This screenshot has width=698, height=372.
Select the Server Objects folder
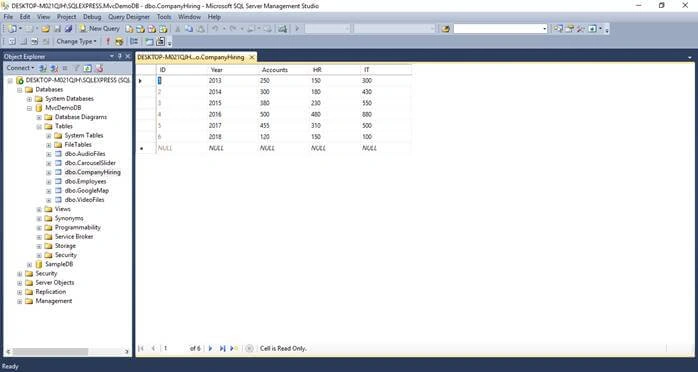[55, 283]
